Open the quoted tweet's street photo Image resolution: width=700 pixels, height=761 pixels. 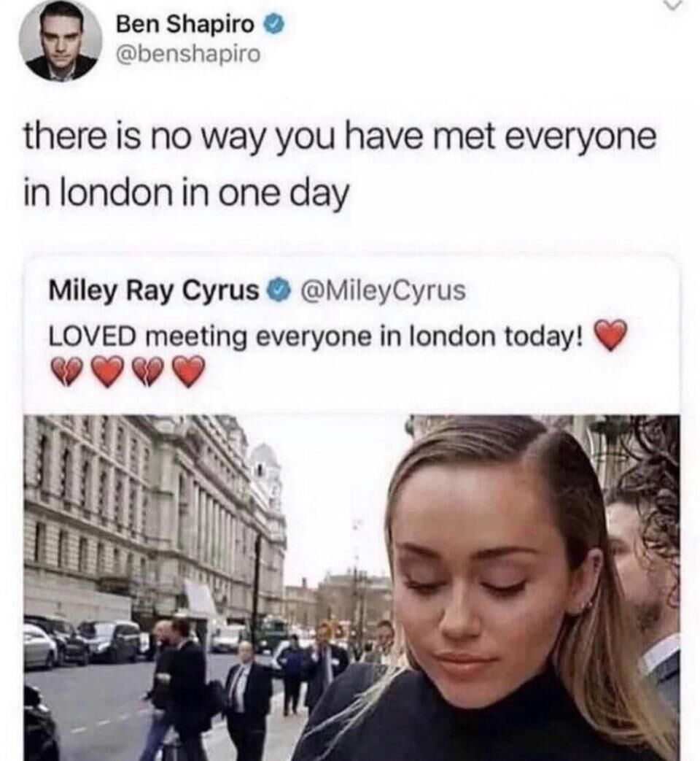click(x=352, y=588)
